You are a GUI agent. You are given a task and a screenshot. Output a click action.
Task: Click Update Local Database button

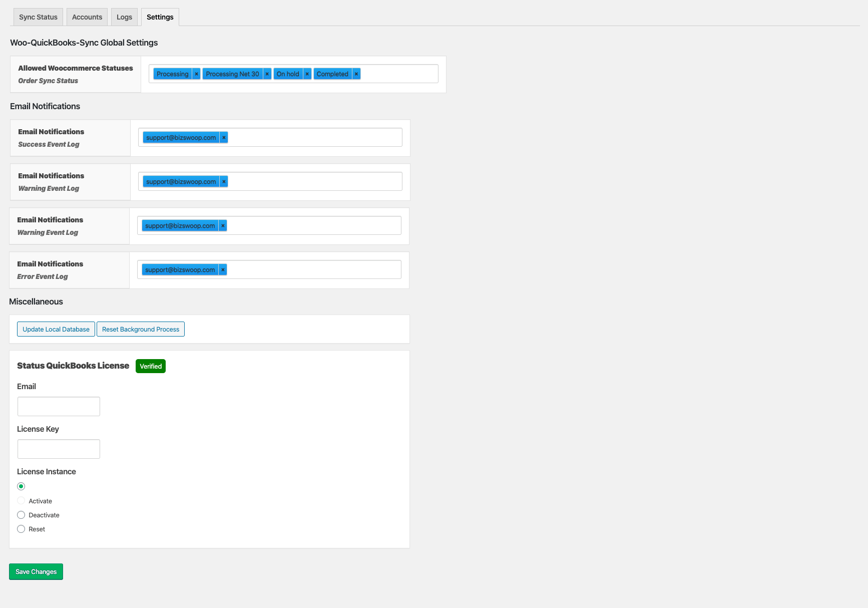tap(56, 329)
